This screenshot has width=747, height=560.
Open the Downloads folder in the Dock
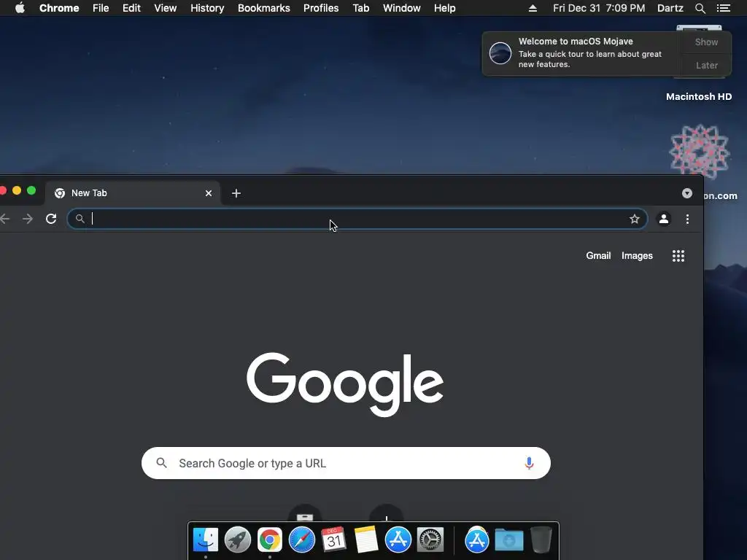(x=508, y=540)
